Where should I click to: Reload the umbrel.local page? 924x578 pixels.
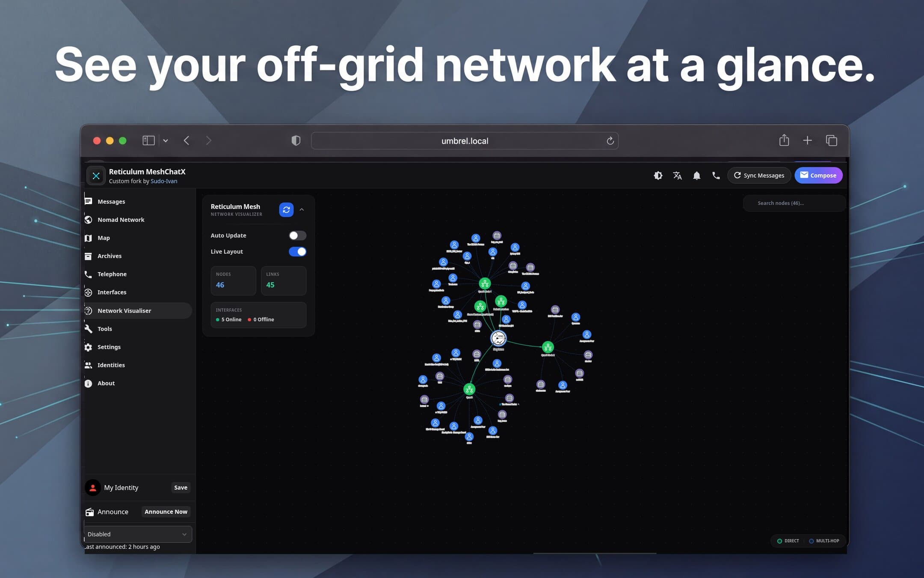610,141
